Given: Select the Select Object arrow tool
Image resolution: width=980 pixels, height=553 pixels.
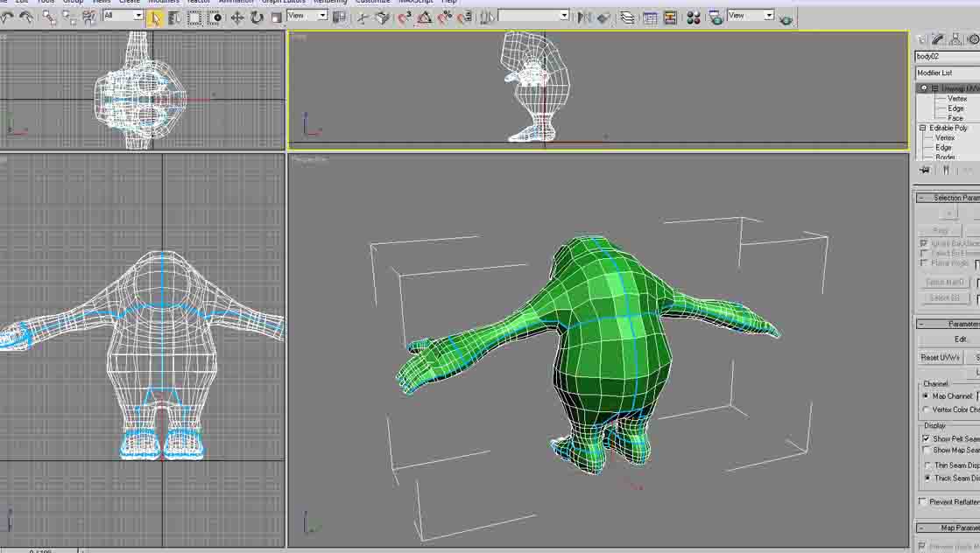Looking at the screenshot, I should pos(154,17).
